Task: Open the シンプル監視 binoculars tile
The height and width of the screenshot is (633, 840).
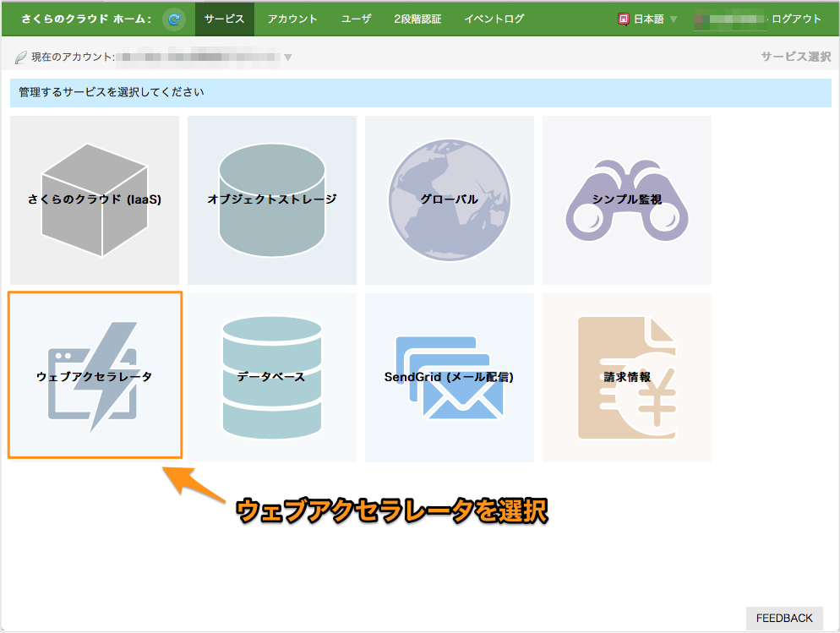Action: (627, 200)
